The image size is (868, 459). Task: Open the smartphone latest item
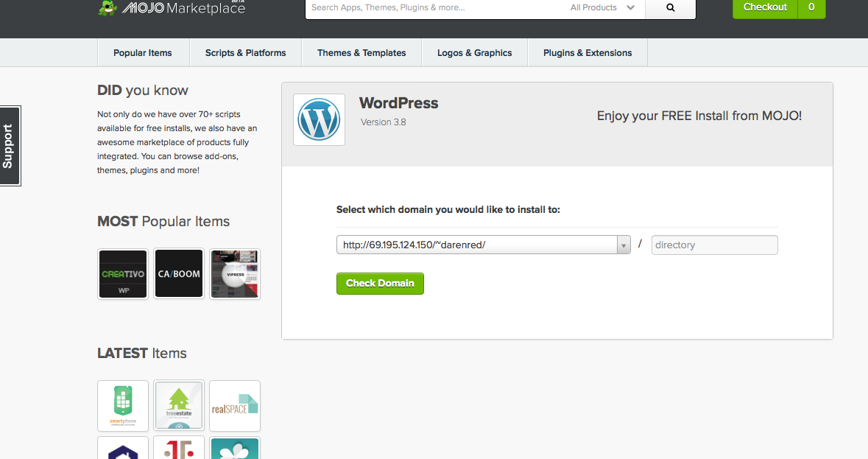[123, 406]
